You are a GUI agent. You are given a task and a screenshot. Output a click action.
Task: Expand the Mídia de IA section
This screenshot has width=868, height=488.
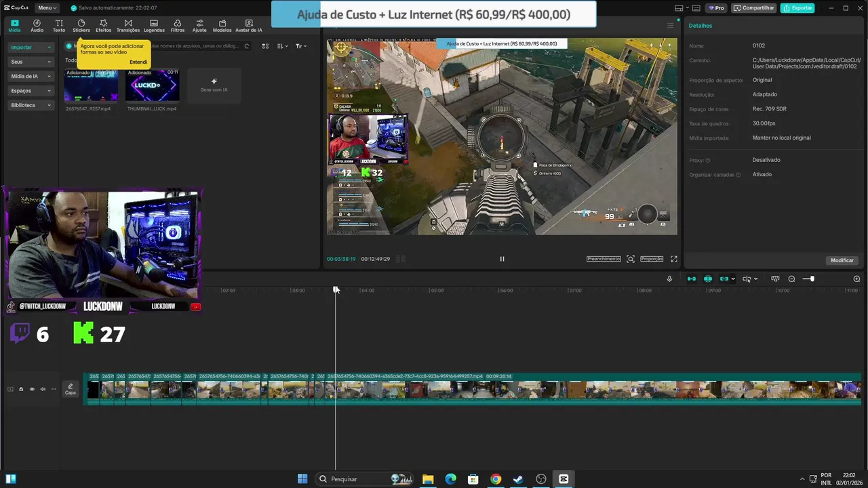tap(31, 76)
